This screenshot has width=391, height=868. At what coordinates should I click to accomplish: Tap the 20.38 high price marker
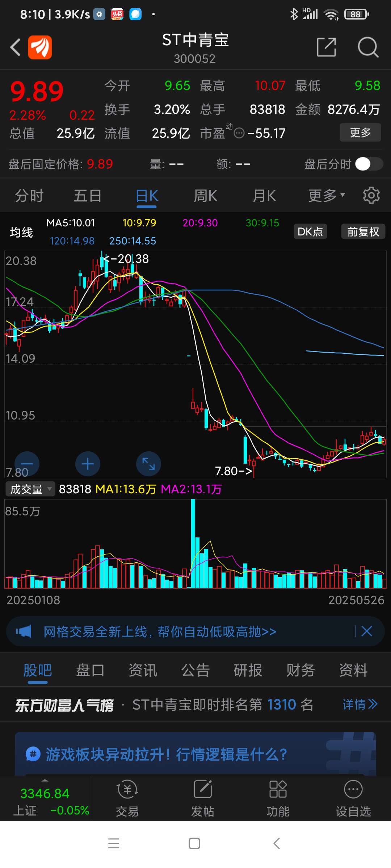[126, 259]
